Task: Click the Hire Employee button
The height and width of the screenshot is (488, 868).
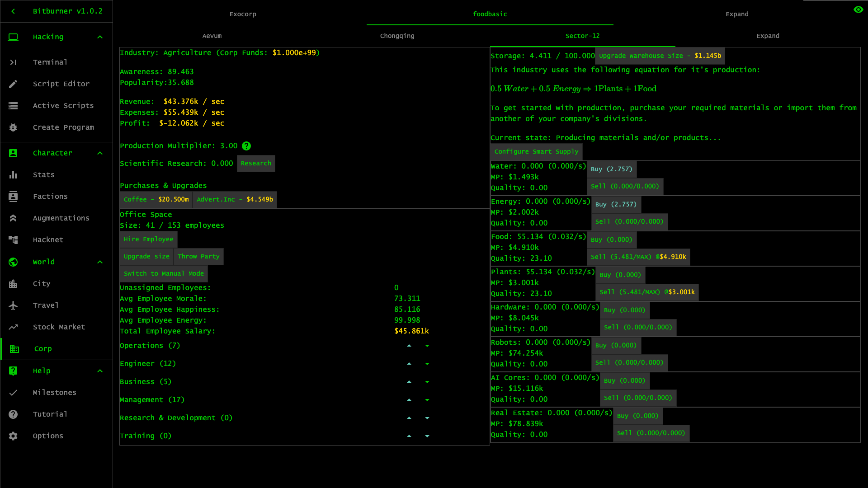Action: tap(148, 239)
